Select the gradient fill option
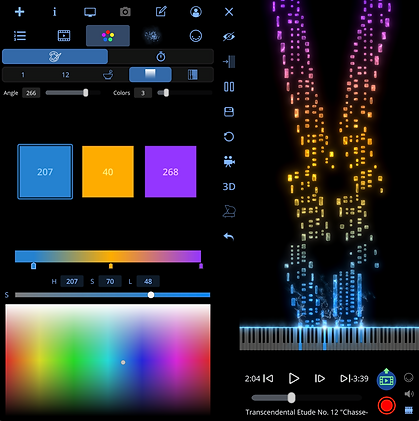This screenshot has width=419, height=421. point(150,74)
